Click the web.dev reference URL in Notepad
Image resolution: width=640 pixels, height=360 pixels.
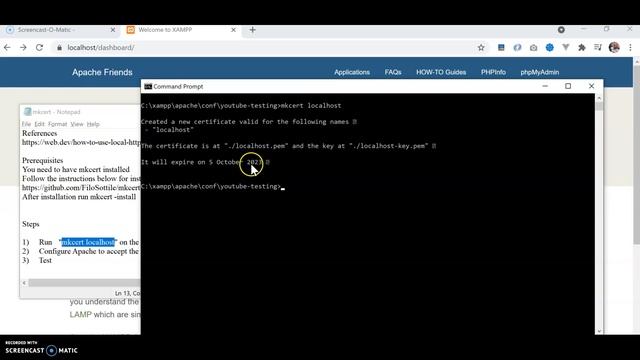pyautogui.click(x=81, y=142)
